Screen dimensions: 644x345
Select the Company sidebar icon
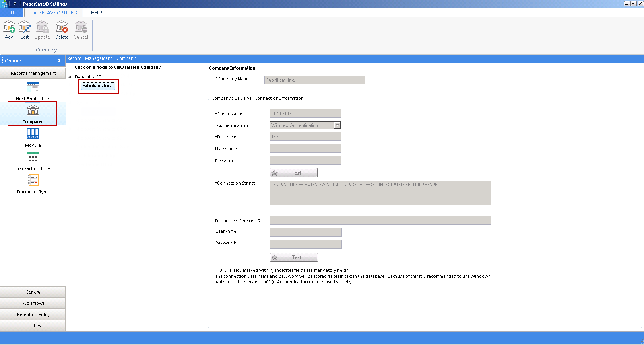33,114
